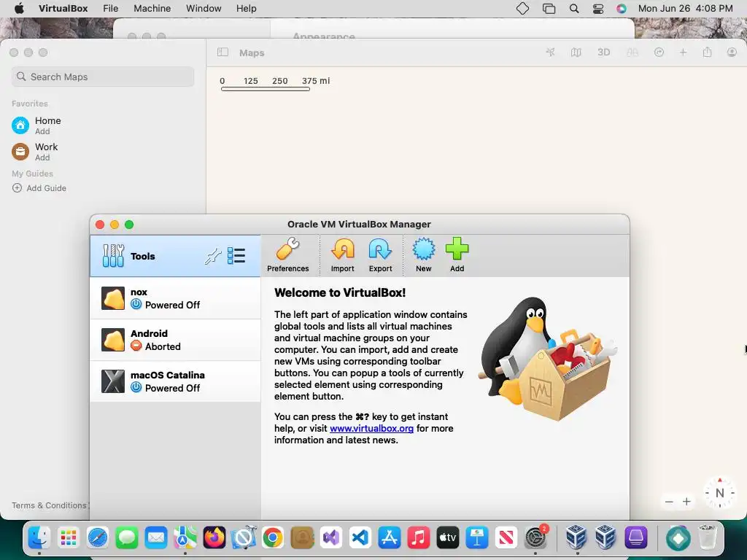Open Music from the Dock
Viewport: 747px width, 560px height.
click(418, 537)
